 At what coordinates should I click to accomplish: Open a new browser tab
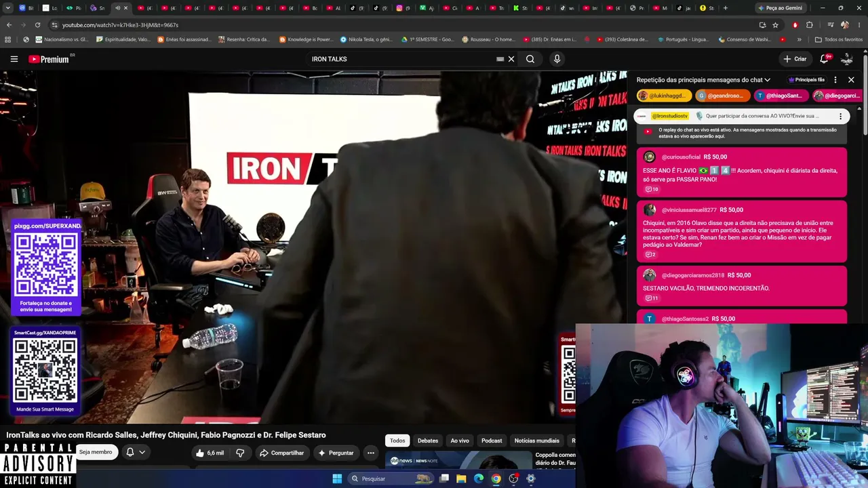[726, 8]
